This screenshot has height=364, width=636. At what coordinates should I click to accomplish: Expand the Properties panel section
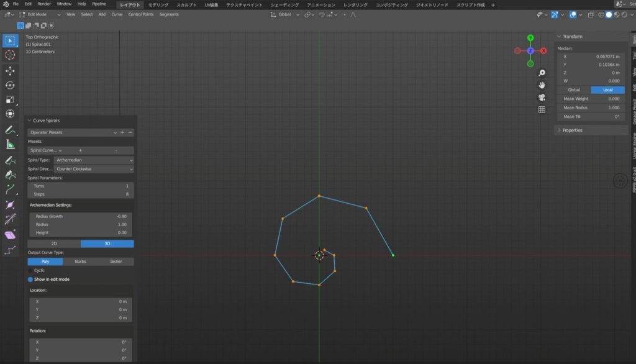(572, 130)
